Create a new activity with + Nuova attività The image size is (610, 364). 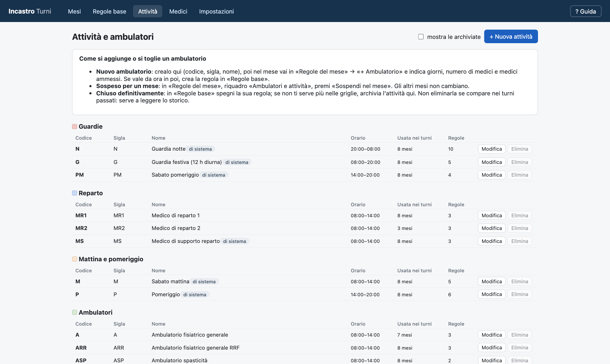511,36
